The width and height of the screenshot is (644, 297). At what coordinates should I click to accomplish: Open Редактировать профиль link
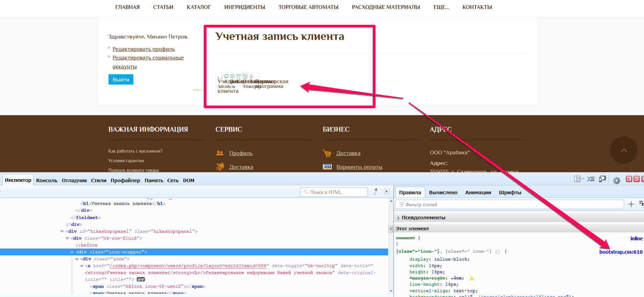coord(144,49)
